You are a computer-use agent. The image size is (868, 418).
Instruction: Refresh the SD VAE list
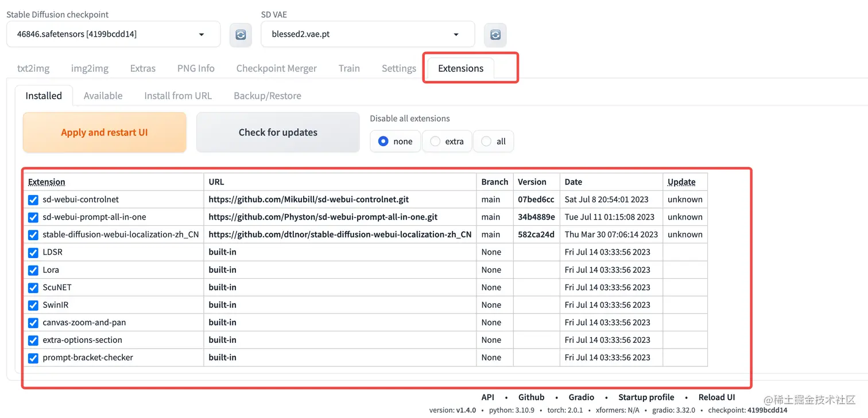[x=495, y=35]
